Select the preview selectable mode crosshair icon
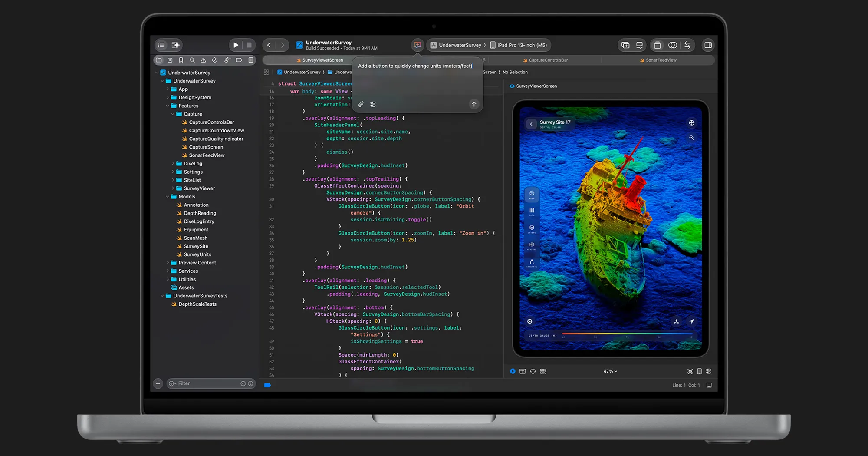 [533, 371]
